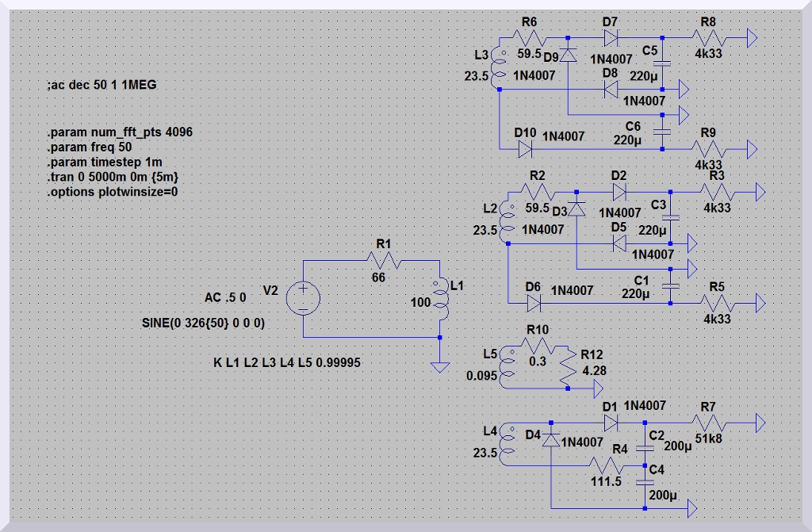This screenshot has height=532, width=812.
Task: Click the D10 diode symbol
Action: tap(525, 148)
